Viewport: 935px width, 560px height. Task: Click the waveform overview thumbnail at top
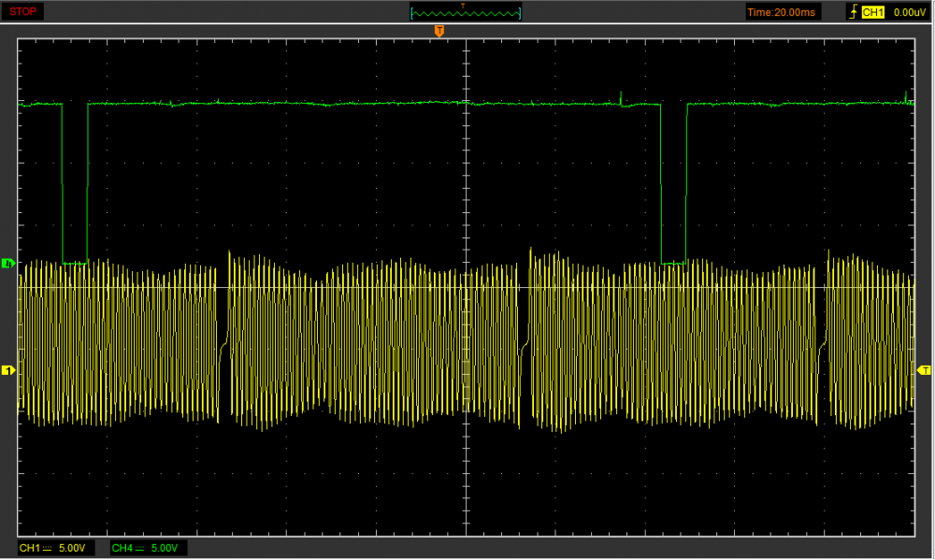coord(466,12)
